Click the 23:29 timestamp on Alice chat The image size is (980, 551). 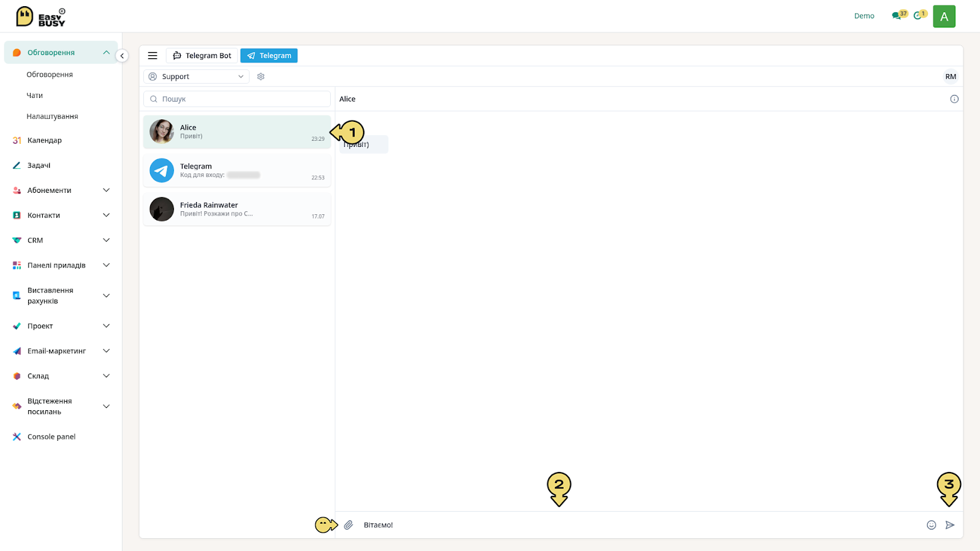(318, 139)
